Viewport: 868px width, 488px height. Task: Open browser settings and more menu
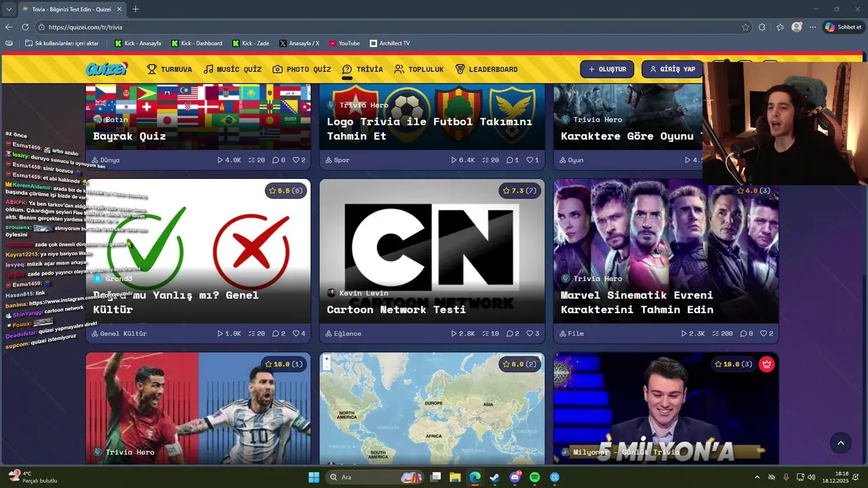pos(812,27)
